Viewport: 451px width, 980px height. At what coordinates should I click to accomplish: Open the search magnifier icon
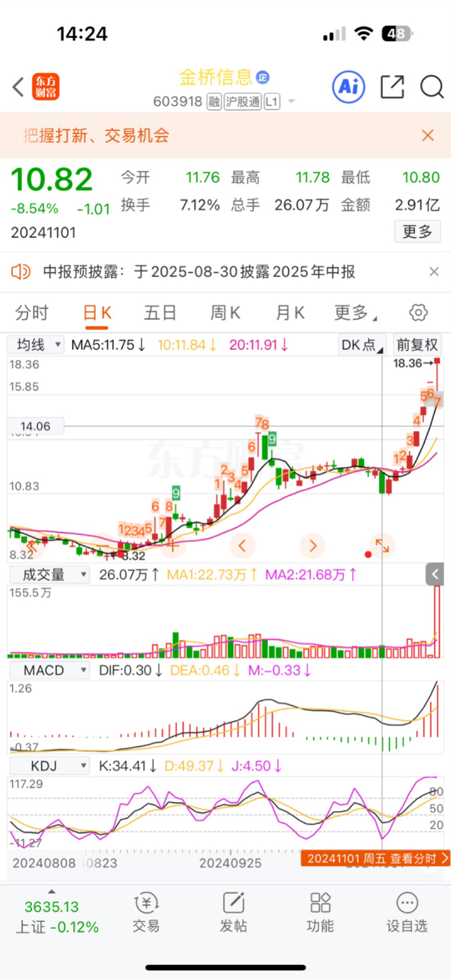coord(432,87)
